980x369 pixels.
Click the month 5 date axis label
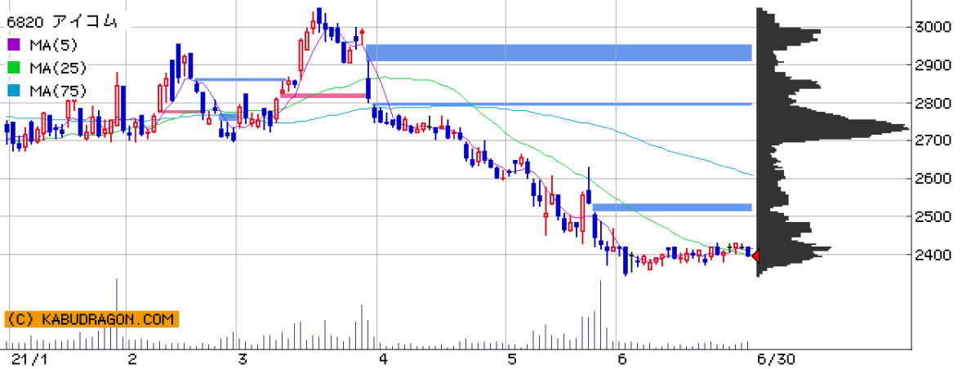tap(511, 359)
